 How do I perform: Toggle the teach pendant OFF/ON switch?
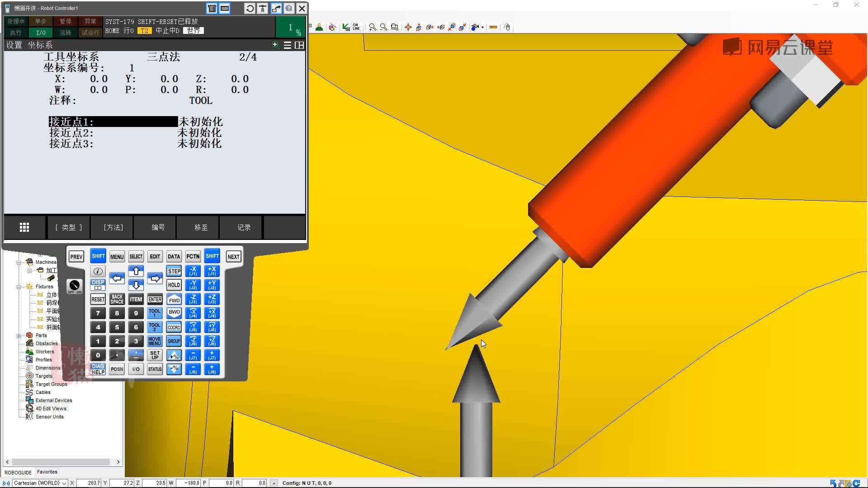coord(74,286)
